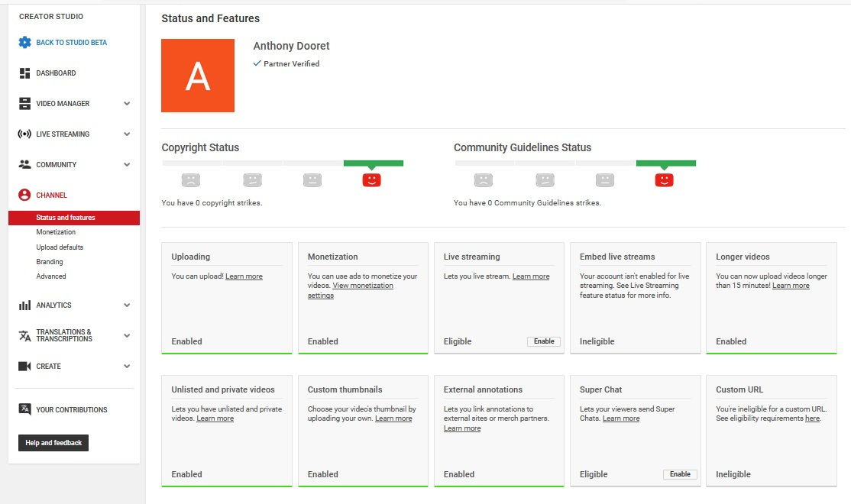This screenshot has height=504, width=851.
Task: Open Learn more link in Super Chat card
Action: (x=621, y=418)
